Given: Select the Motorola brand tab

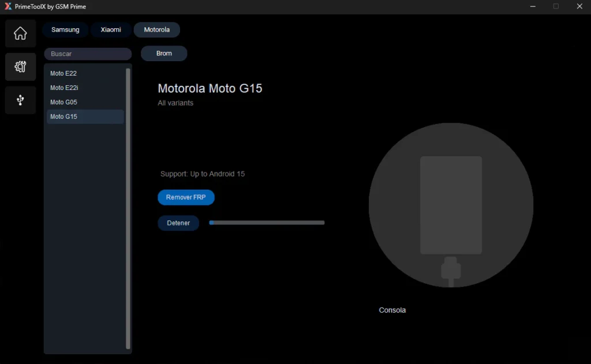Looking at the screenshot, I should (156, 30).
